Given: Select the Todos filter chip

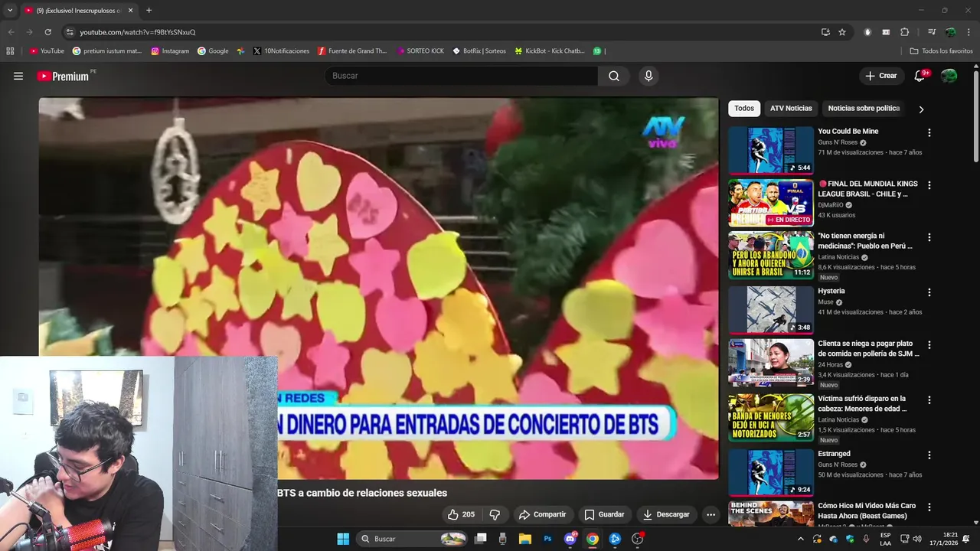Looking at the screenshot, I should 744,109.
